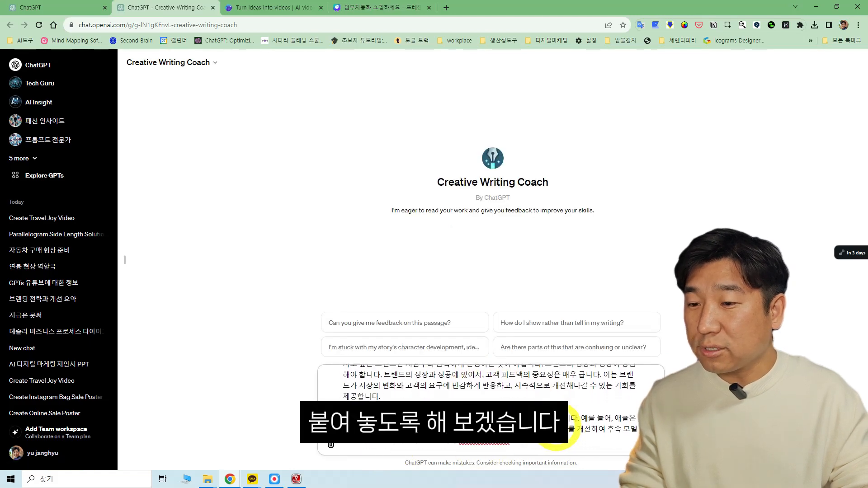The image size is (868, 488).
Task: Open the browser downloads icon
Action: pyautogui.click(x=815, y=25)
